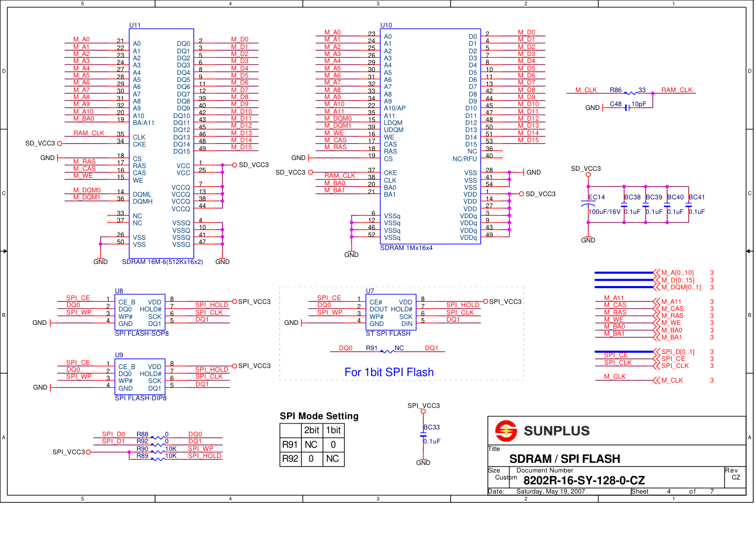Viewport: 756px width, 535px height.
Task: Click the A10/AP pin name inside U10
Action: (395, 108)
